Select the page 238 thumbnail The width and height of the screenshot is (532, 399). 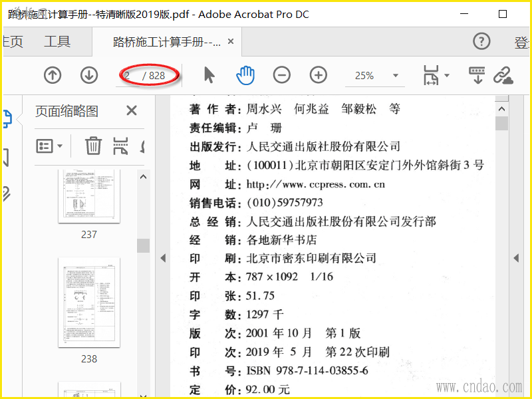point(89,303)
